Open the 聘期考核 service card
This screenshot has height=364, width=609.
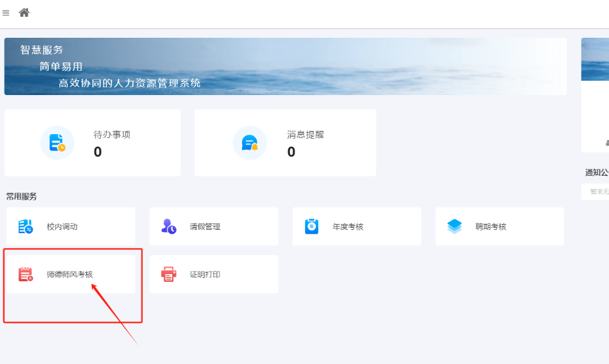pyautogui.click(x=499, y=226)
